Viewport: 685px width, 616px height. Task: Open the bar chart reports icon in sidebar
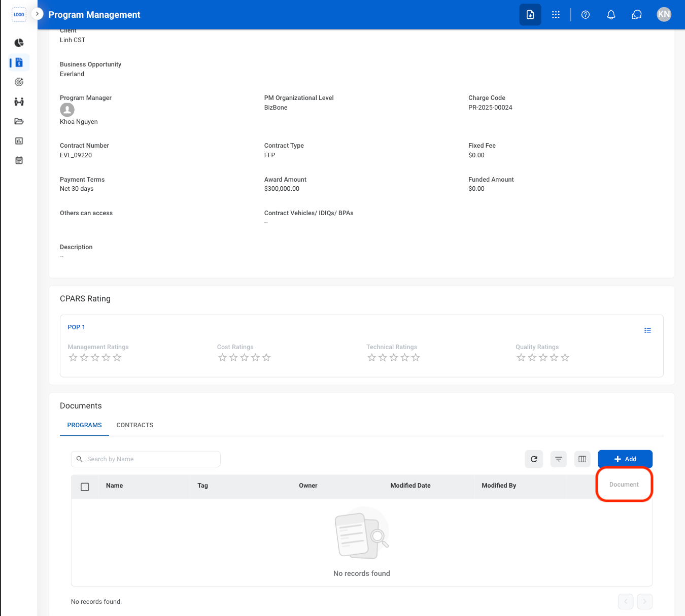click(x=19, y=141)
